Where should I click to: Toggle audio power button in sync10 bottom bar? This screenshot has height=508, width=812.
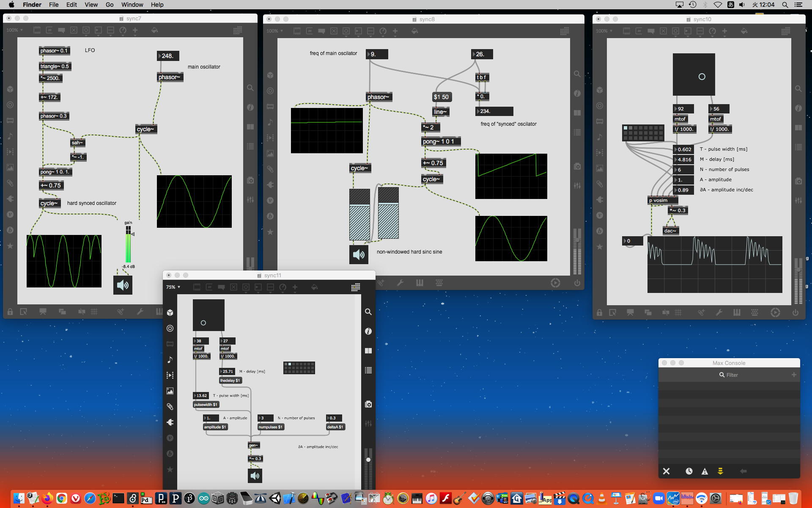(795, 312)
